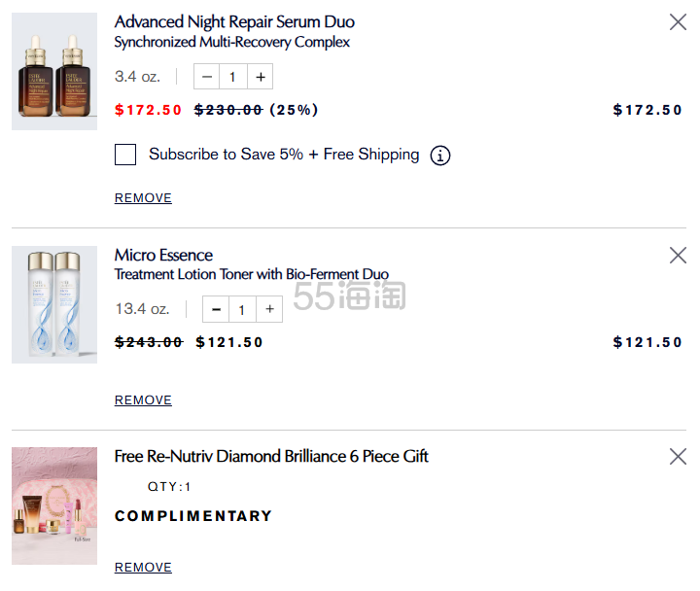Decrease Micro Essence quantity with minus
The height and width of the screenshot is (591, 700).
216,310
